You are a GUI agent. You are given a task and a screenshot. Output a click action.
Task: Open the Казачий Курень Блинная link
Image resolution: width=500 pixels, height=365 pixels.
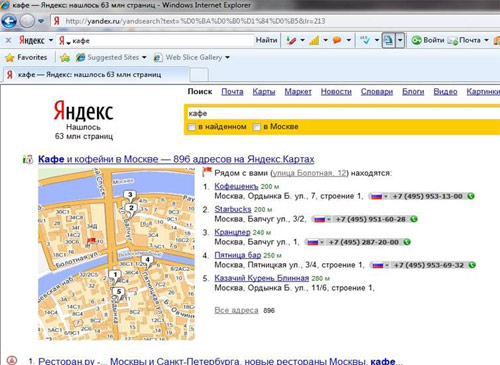tap(262, 278)
